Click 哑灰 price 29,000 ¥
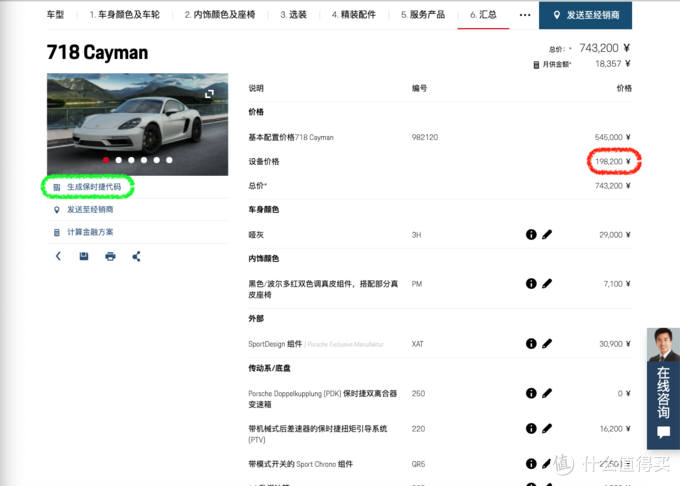The image size is (680, 486). point(615,235)
